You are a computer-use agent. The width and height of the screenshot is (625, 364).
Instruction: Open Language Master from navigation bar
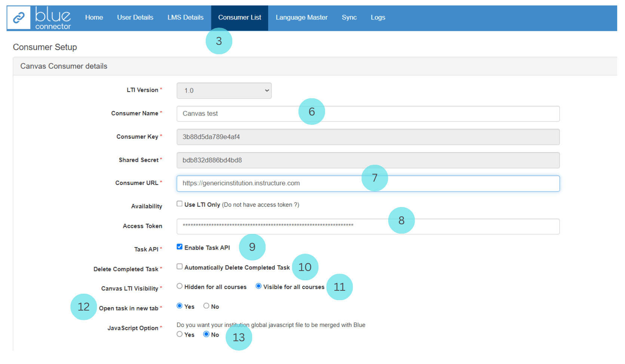[x=301, y=18]
